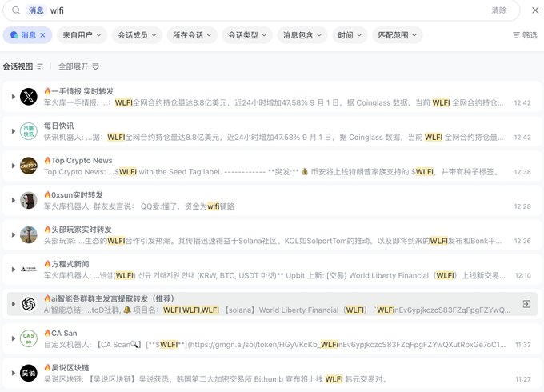Expand the CA San conversation

(x=13, y=338)
